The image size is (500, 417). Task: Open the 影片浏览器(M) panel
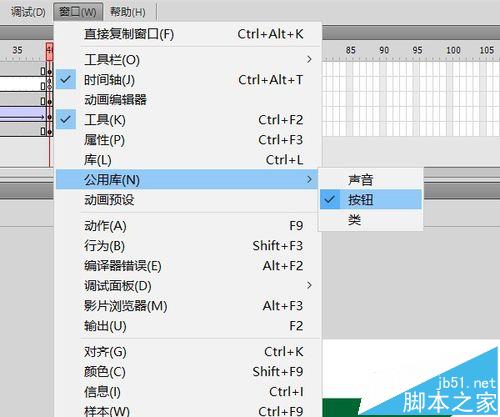pos(188,306)
